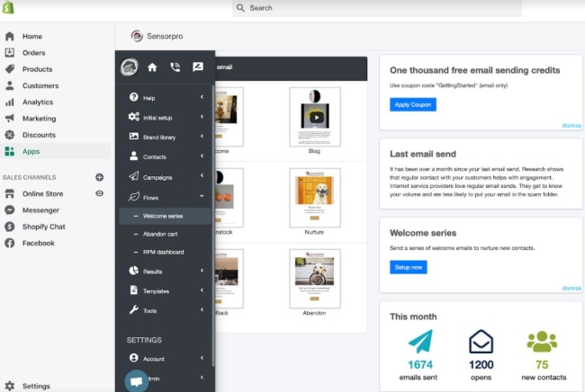
Task: Open Analytics in sidebar
Action: pos(38,102)
